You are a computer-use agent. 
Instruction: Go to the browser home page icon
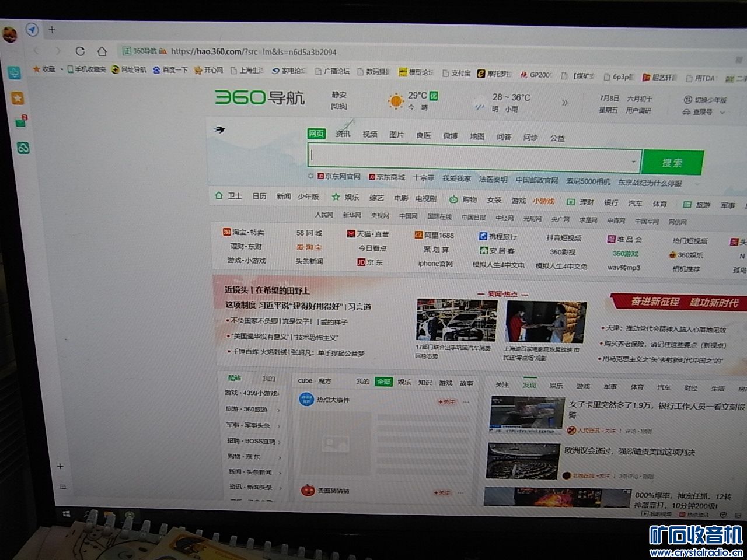[102, 51]
